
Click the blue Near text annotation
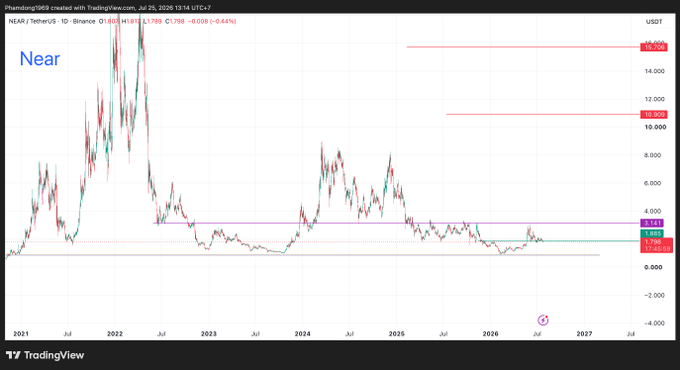pyautogui.click(x=39, y=59)
